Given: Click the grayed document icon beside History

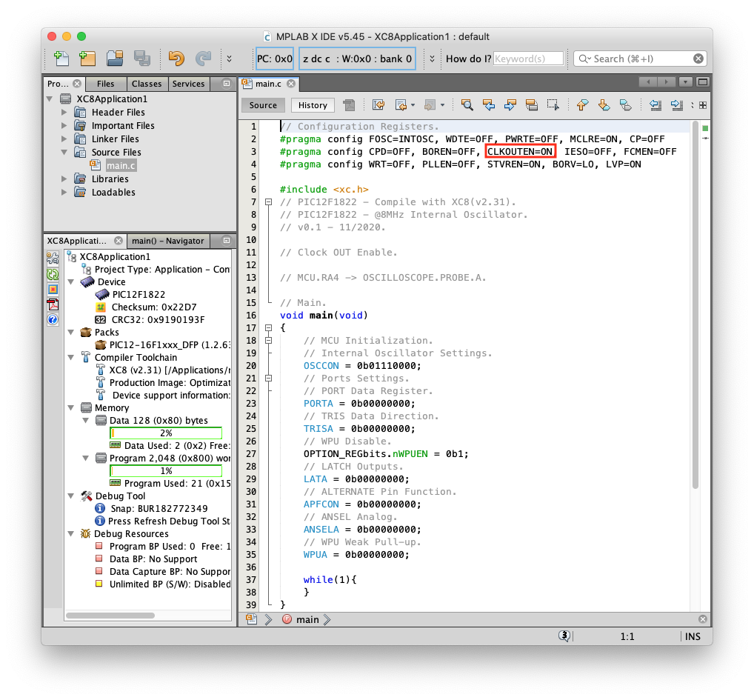Looking at the screenshot, I should click(349, 104).
